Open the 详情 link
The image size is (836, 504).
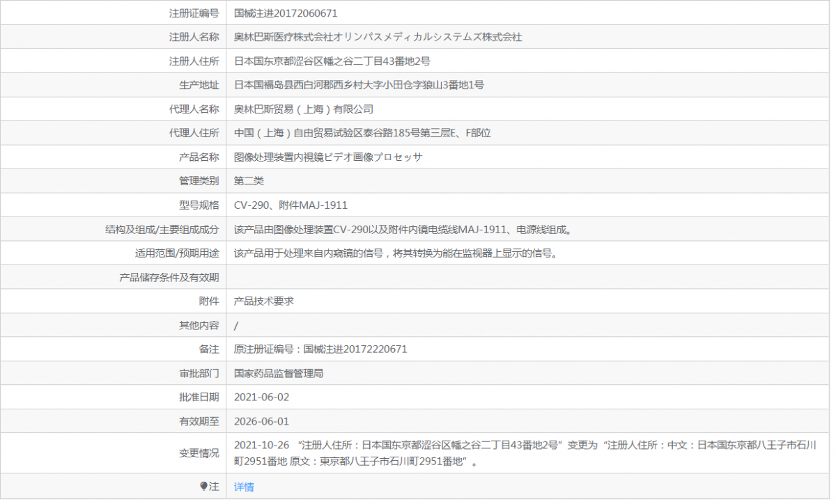pyautogui.click(x=244, y=487)
